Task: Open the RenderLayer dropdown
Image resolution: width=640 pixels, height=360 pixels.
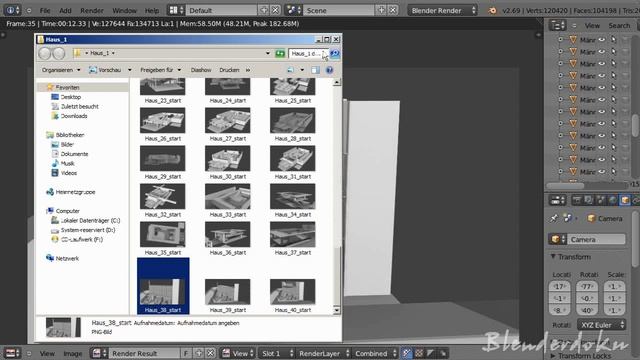Action: [323, 353]
